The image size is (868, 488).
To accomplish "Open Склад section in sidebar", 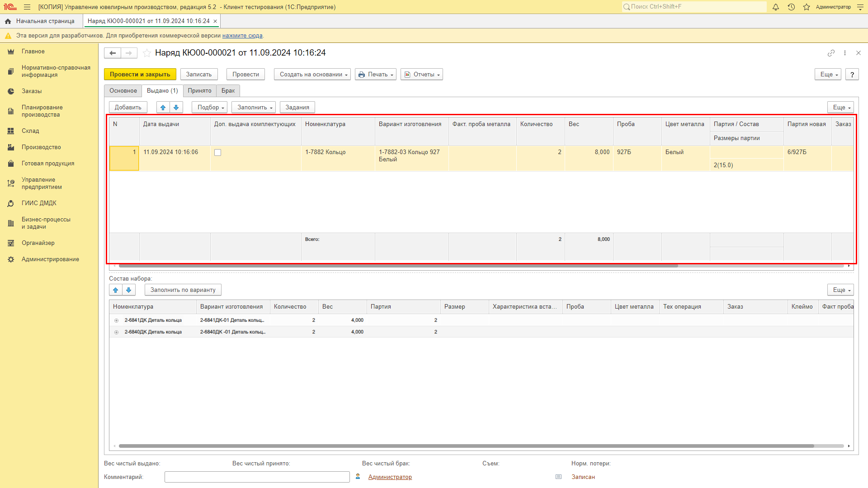I will [30, 131].
